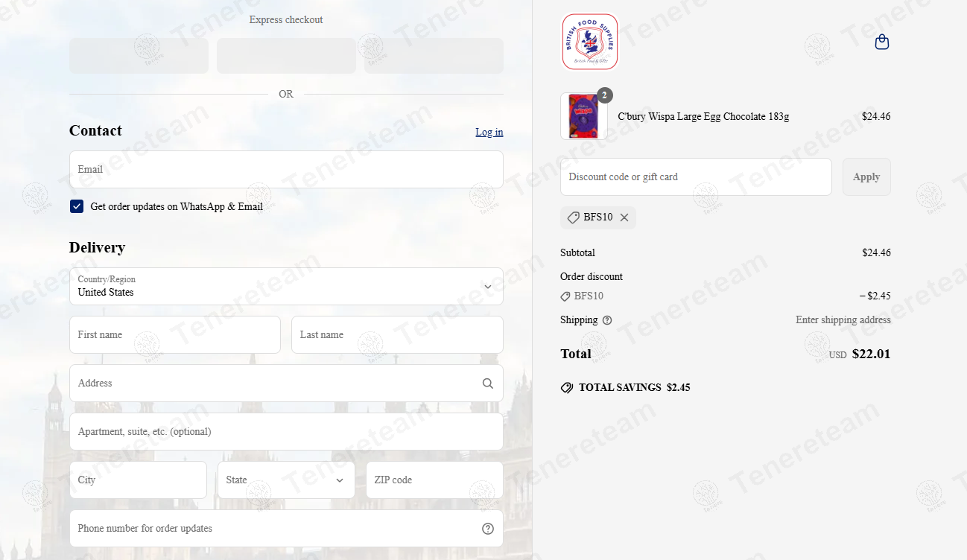Click the ZIP code field
The image size is (967, 560).
(434, 480)
